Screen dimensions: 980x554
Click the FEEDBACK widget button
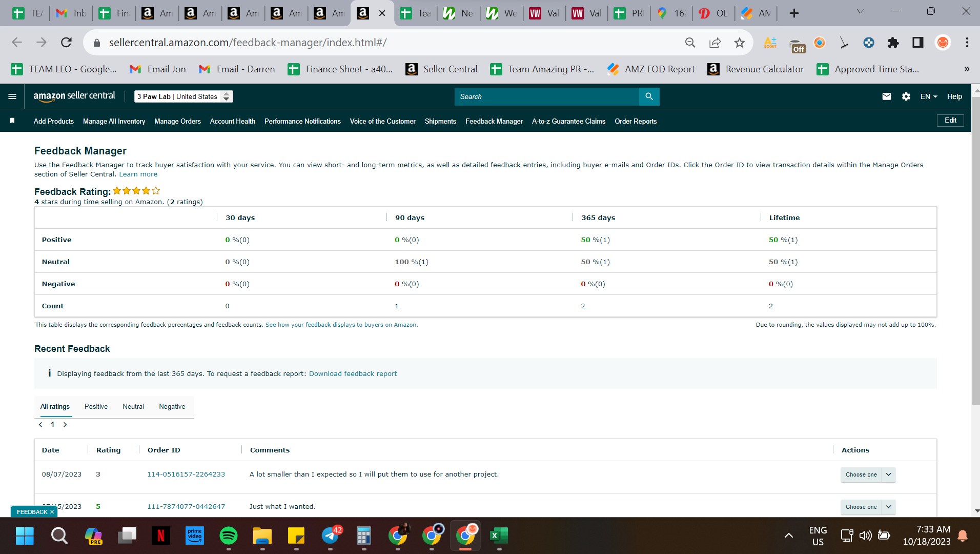32,512
